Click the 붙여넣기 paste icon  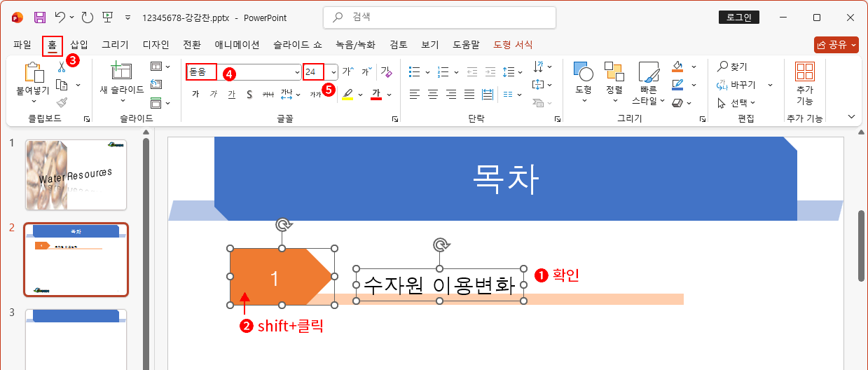[x=33, y=72]
